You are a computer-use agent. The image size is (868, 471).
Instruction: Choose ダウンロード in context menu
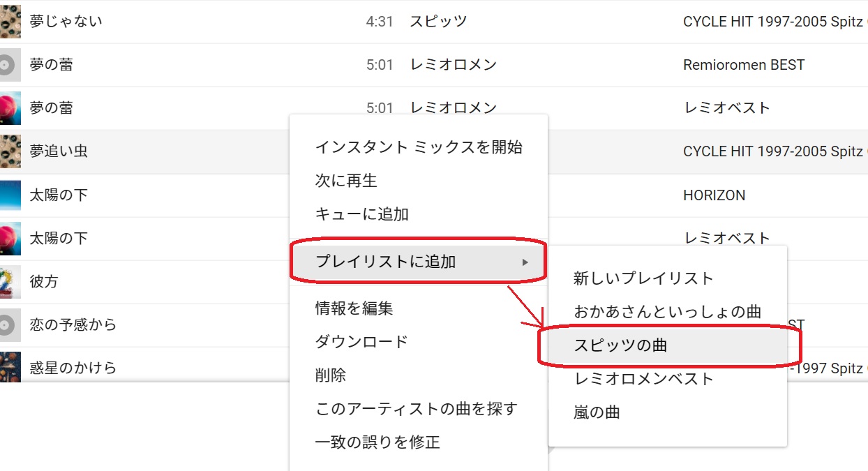[361, 342]
